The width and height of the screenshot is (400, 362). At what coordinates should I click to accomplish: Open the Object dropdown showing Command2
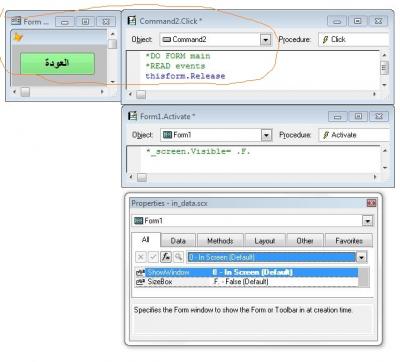click(265, 40)
